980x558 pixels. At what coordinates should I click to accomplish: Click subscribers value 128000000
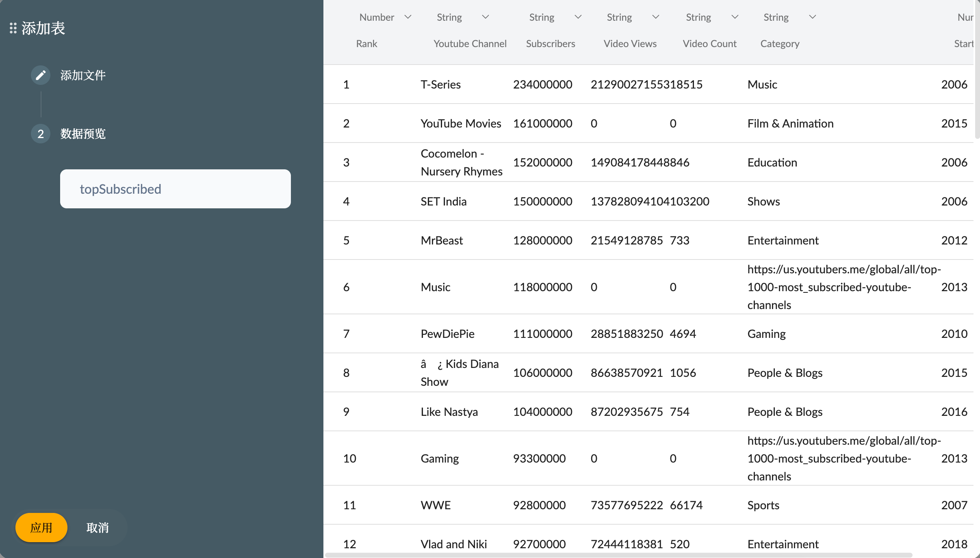[x=542, y=240]
